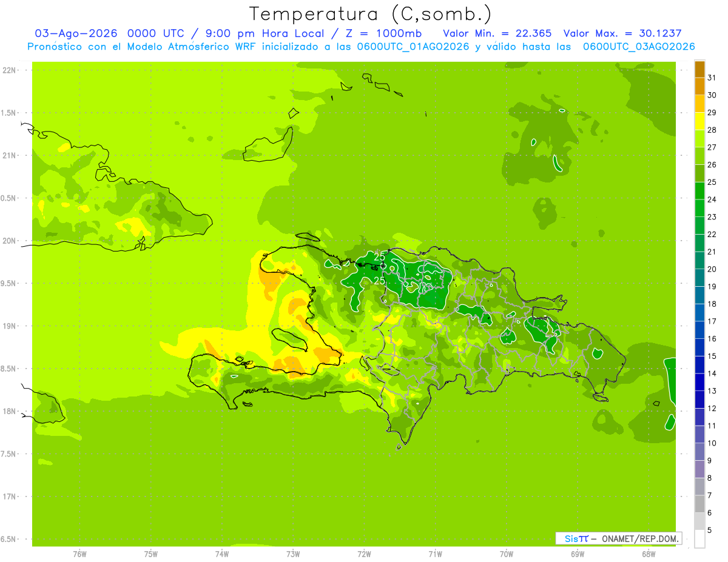This screenshot has height=562, width=728.
Task: Click the teal legend swatch between 19 and 20
Action: [x=699, y=278]
